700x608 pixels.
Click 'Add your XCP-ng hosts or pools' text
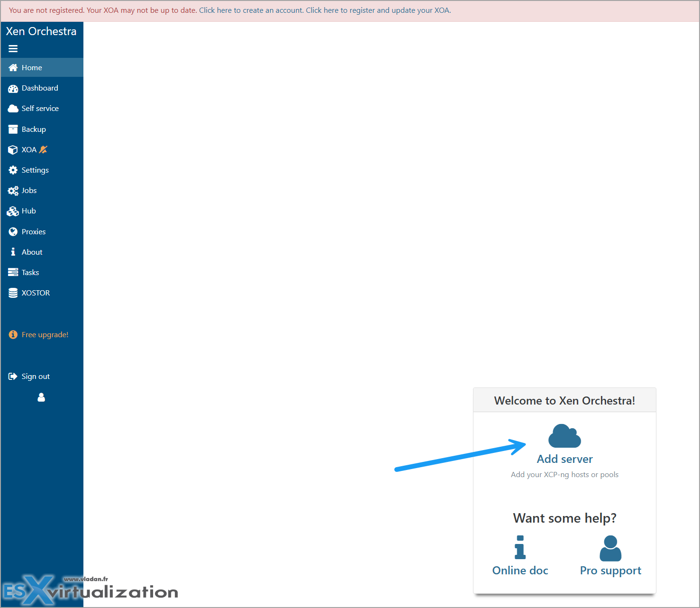[x=564, y=475]
